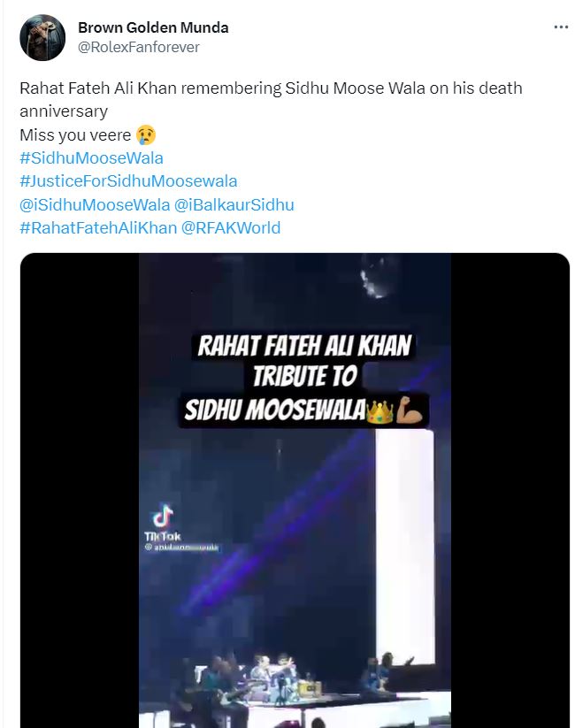Viewport: 575px width, 728px height.
Task: Go to the @RFAKWorld mentioned profile
Action: pos(231,227)
